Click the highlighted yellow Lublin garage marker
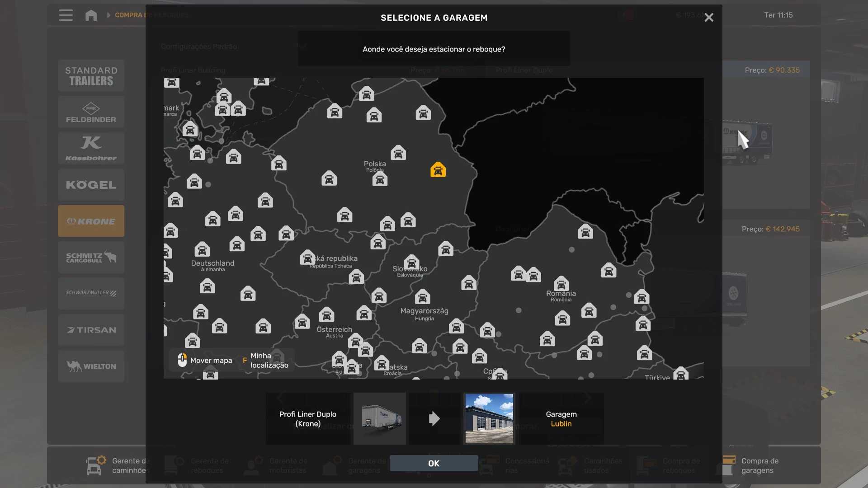868x488 pixels. (x=438, y=170)
